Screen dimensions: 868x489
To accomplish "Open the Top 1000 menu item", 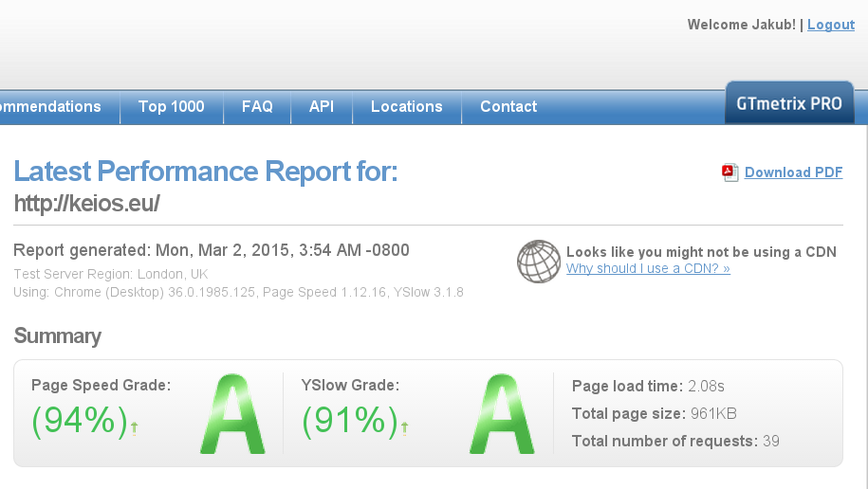I will (172, 107).
